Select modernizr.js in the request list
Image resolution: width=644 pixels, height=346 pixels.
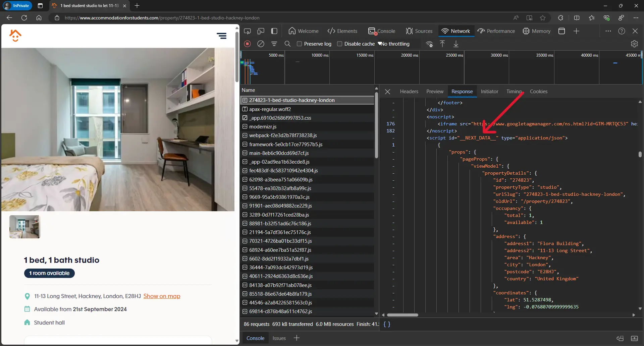pyautogui.click(x=263, y=127)
